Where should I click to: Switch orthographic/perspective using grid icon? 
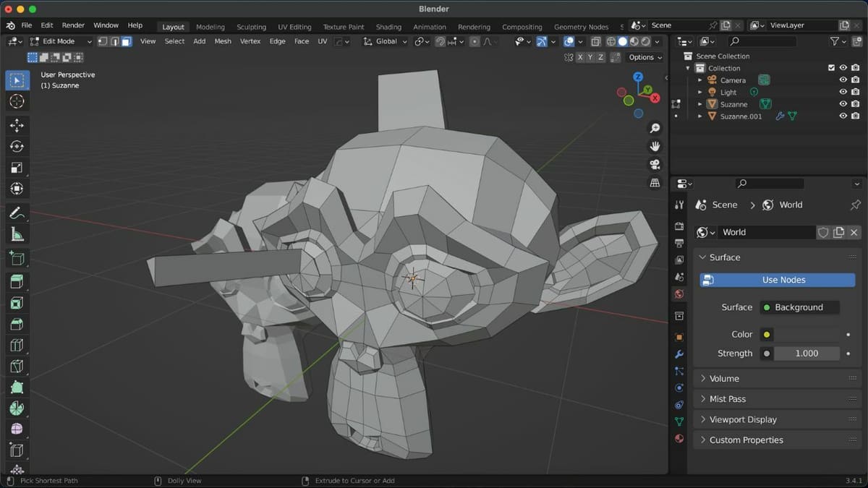click(655, 183)
